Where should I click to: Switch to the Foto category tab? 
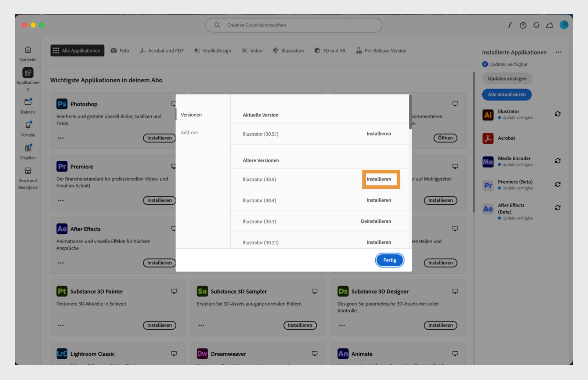(120, 51)
